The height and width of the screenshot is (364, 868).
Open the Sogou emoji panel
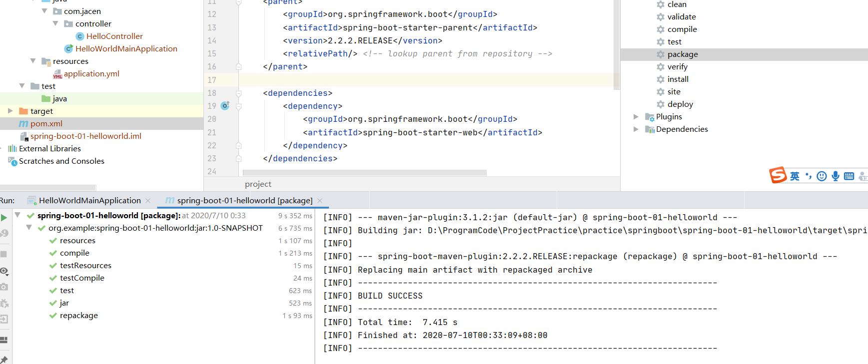(x=822, y=176)
